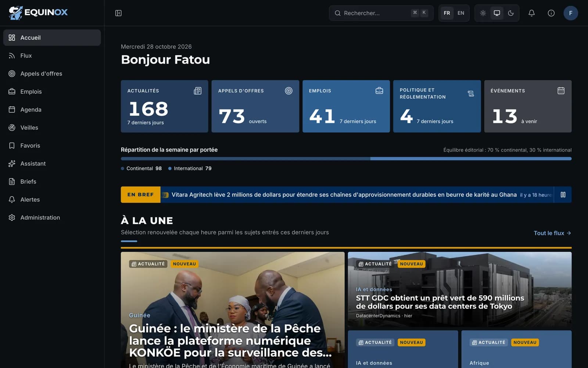Click the Favoris bookmark icon
This screenshot has width=588, height=368.
(12, 146)
